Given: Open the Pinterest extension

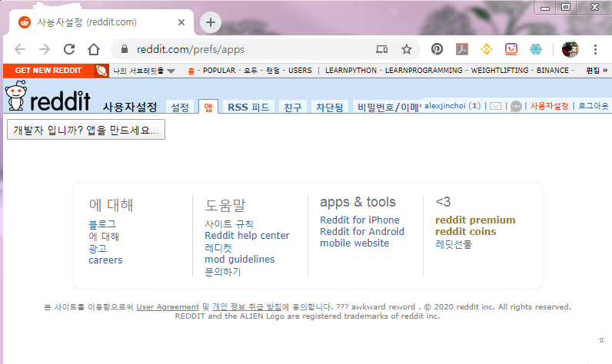Looking at the screenshot, I should click(437, 49).
